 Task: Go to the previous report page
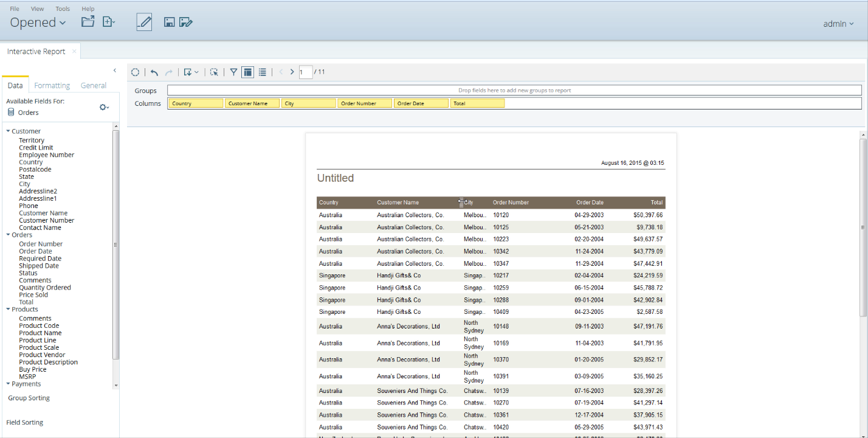click(x=281, y=72)
